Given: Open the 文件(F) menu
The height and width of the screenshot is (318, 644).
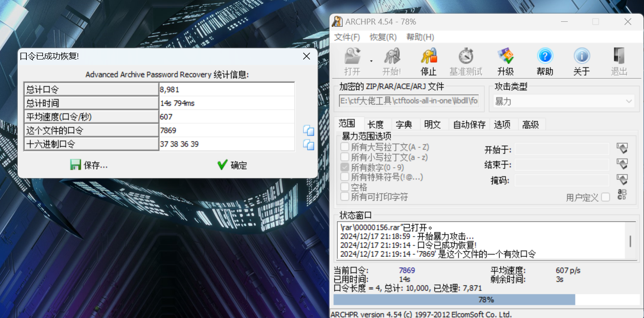Looking at the screenshot, I should pos(347,37).
